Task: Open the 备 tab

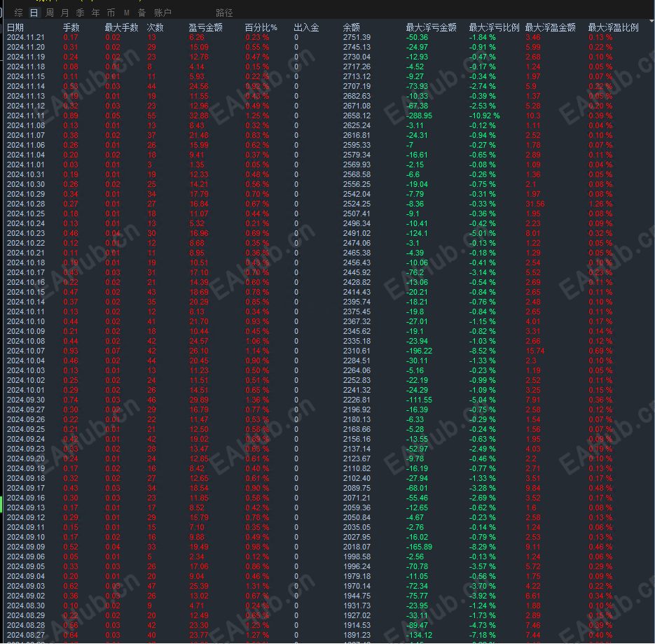Action: [142, 13]
